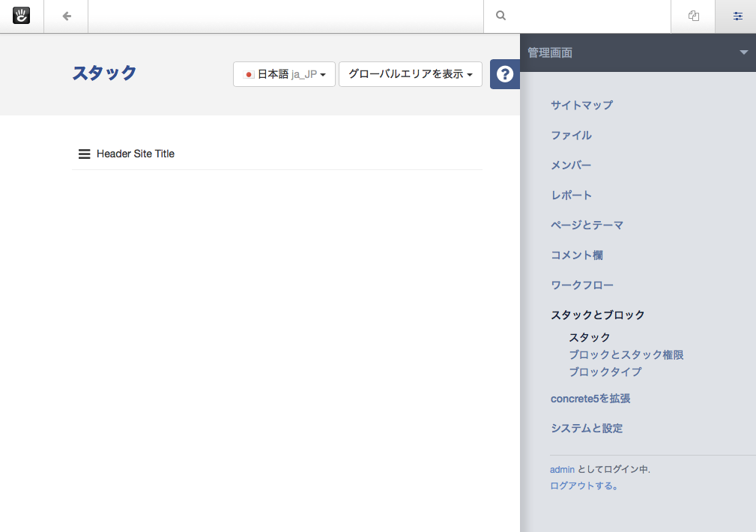The height and width of the screenshot is (532, 756).
Task: Click the admin user link
Action: point(562,469)
